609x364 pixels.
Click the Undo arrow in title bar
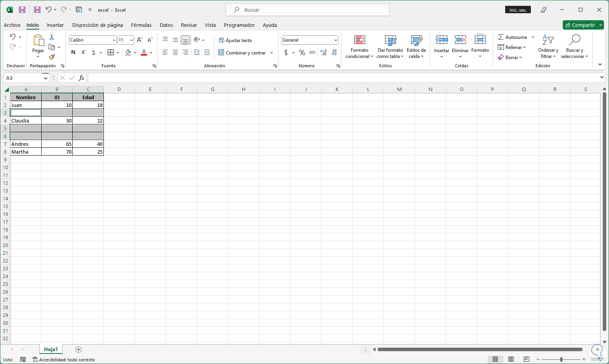[48, 10]
